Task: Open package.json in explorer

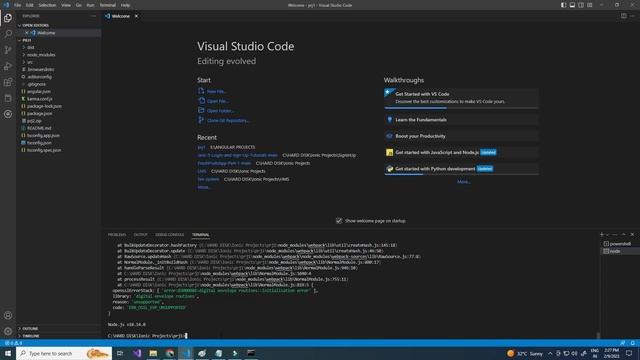Action: 39,113
